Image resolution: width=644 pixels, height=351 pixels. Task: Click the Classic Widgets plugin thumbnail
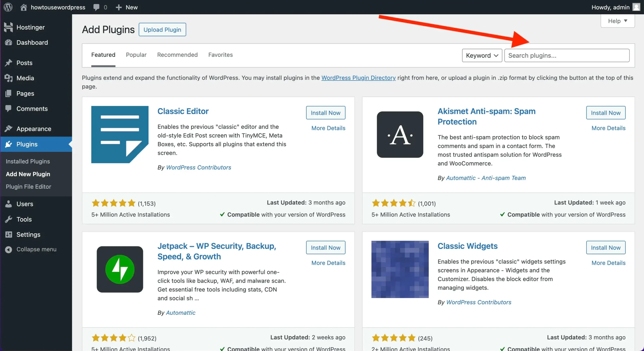[x=400, y=269]
